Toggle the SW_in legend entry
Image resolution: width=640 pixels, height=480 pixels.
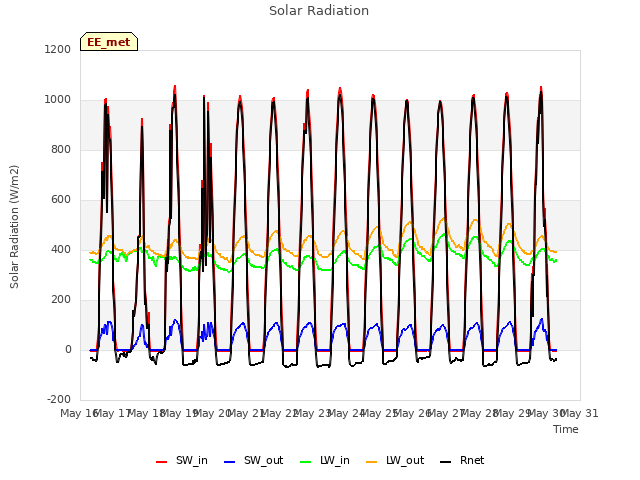click(x=182, y=460)
